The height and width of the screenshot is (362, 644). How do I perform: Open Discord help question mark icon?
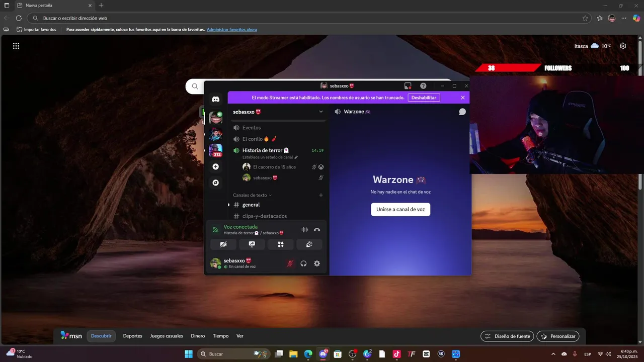coord(423,86)
